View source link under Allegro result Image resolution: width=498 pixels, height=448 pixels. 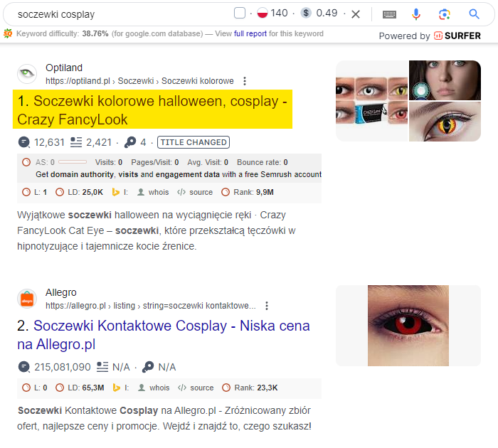click(196, 388)
